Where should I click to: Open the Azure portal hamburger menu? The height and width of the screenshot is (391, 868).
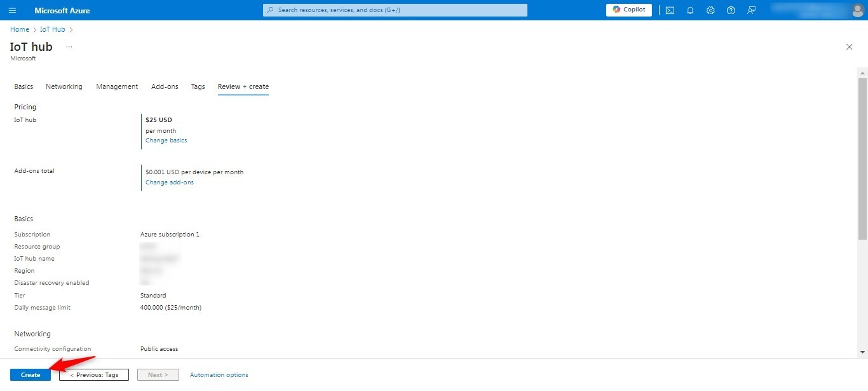[13, 10]
